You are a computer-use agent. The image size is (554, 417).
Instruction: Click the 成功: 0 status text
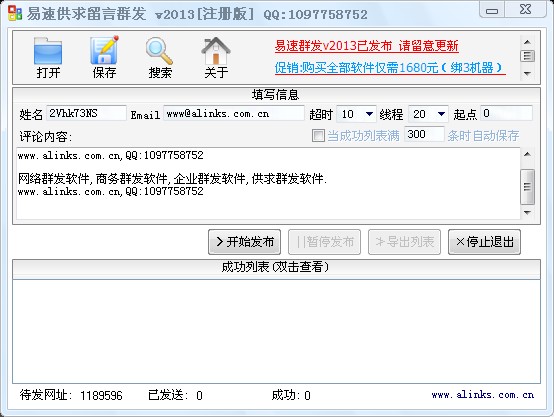tap(291, 395)
